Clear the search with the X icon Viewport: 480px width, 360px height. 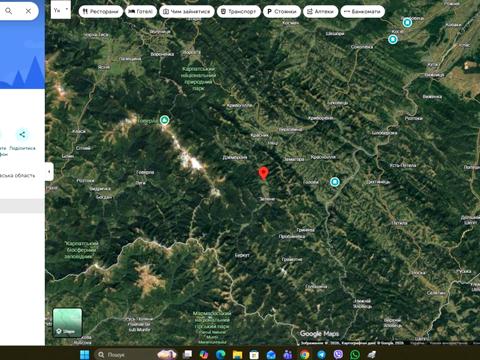28,11
